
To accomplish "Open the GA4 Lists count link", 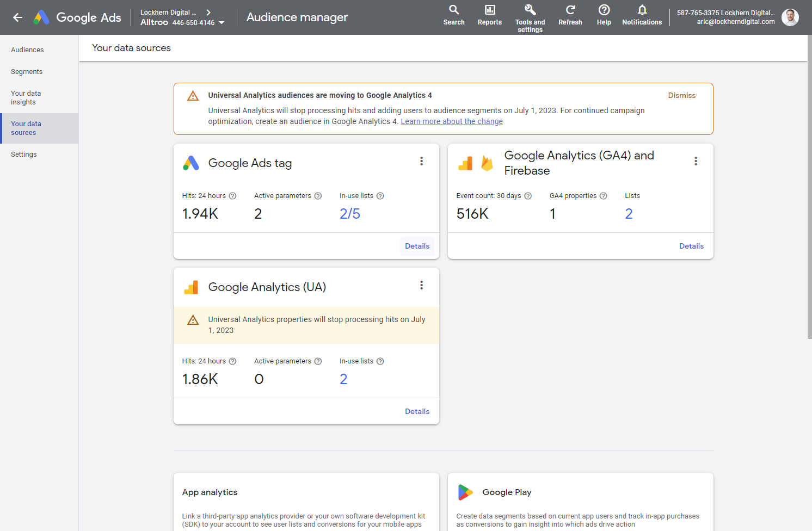I will click(629, 214).
